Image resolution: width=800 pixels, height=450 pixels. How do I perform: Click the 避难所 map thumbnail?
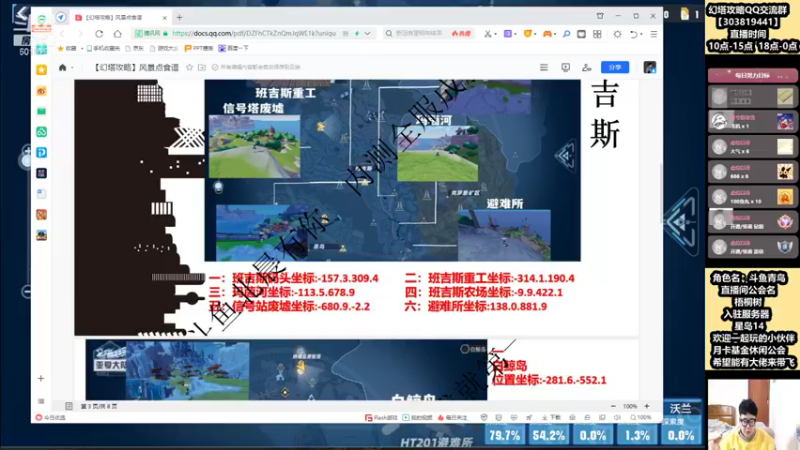(504, 235)
